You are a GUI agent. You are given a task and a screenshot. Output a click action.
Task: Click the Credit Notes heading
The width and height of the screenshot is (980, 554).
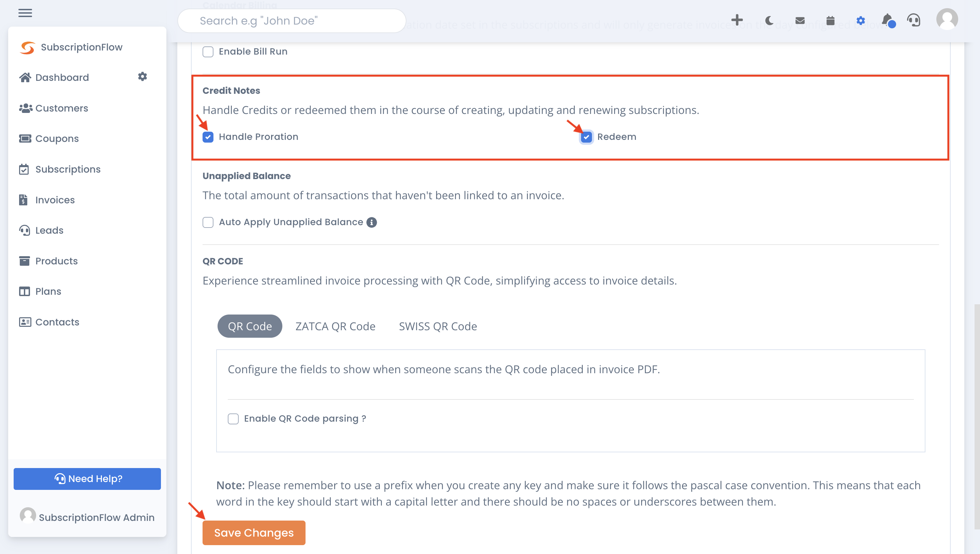coord(231,90)
